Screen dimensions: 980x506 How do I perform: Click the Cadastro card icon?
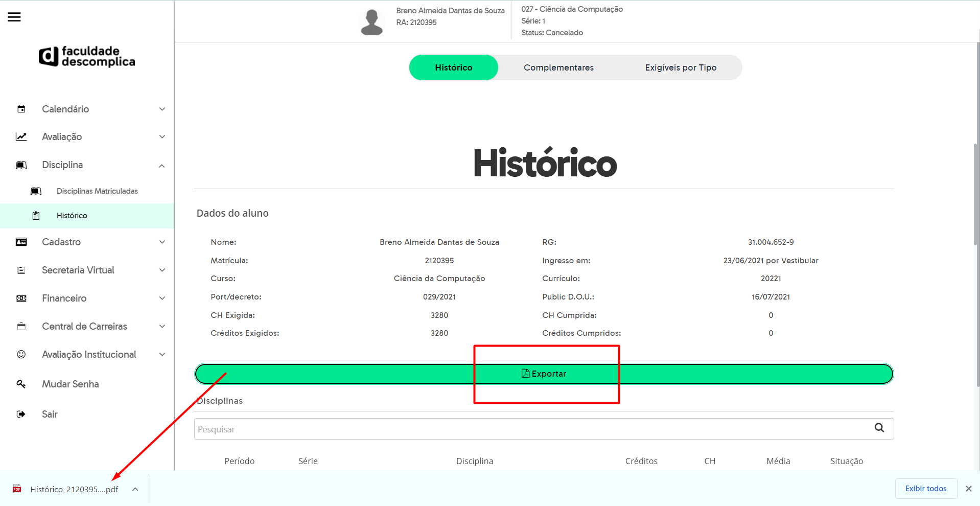coord(21,242)
